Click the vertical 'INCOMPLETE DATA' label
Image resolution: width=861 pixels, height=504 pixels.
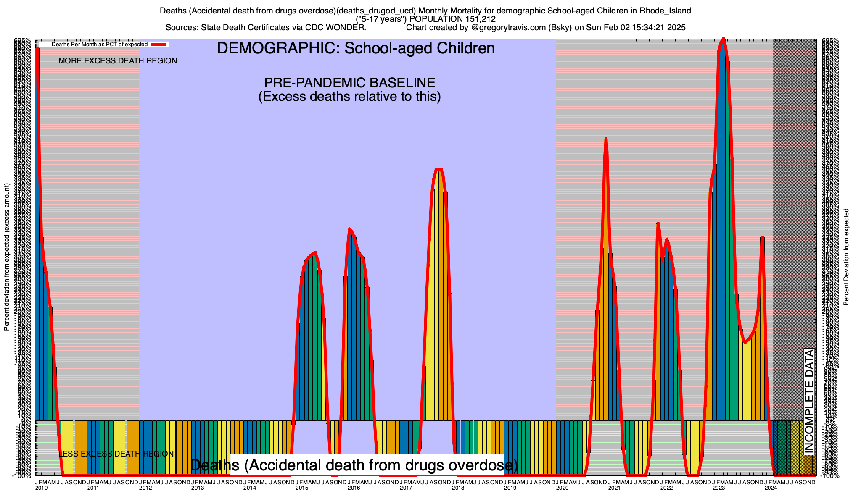(x=809, y=401)
